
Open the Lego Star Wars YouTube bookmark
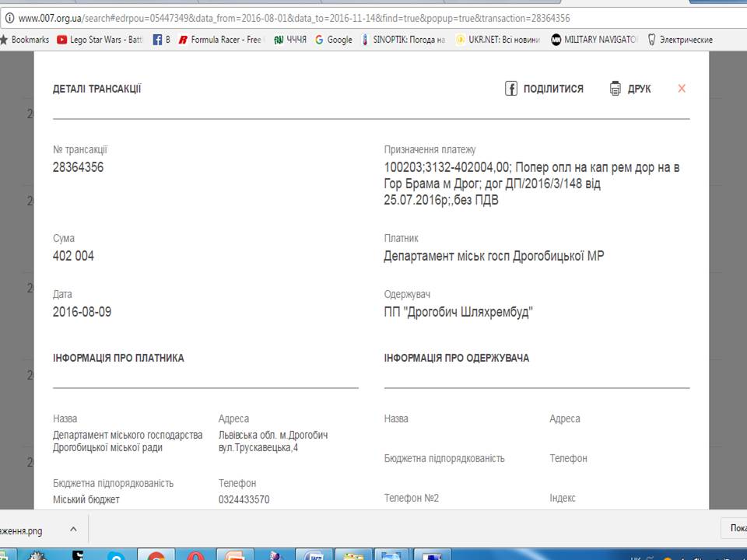coord(100,40)
